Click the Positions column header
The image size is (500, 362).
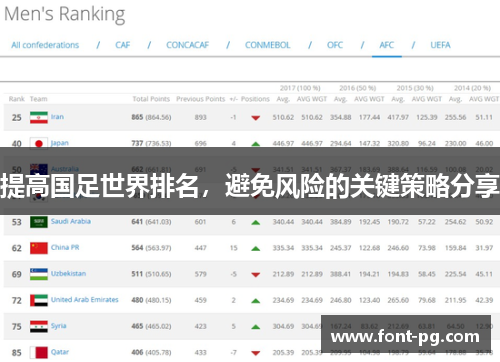coord(255,99)
